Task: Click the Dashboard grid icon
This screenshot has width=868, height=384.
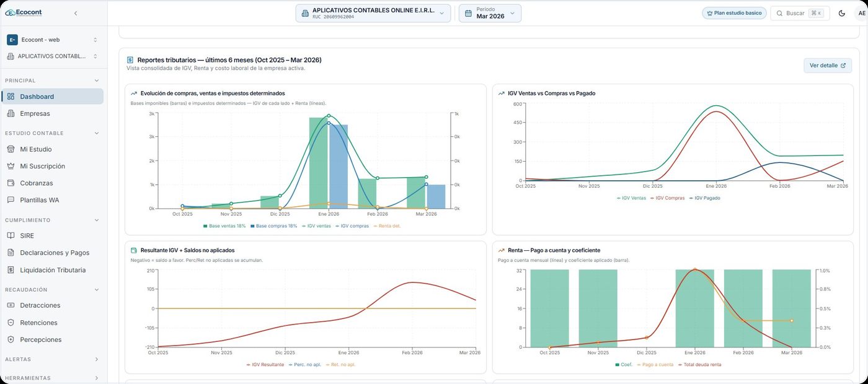Action: coord(11,97)
